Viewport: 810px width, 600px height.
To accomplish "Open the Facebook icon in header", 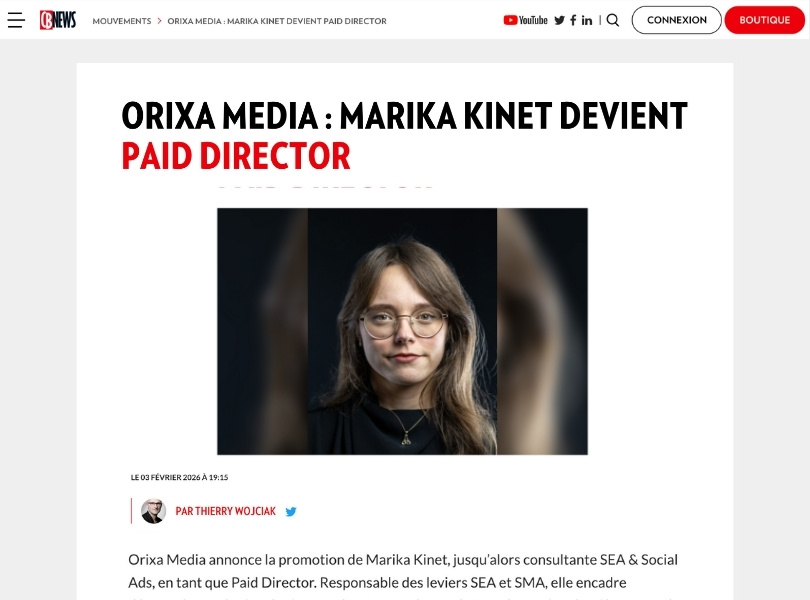I will point(573,20).
